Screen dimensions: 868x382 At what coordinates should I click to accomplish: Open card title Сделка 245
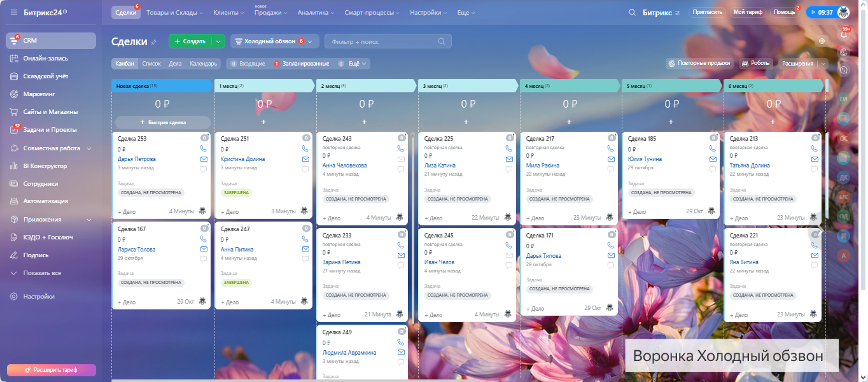click(x=438, y=236)
